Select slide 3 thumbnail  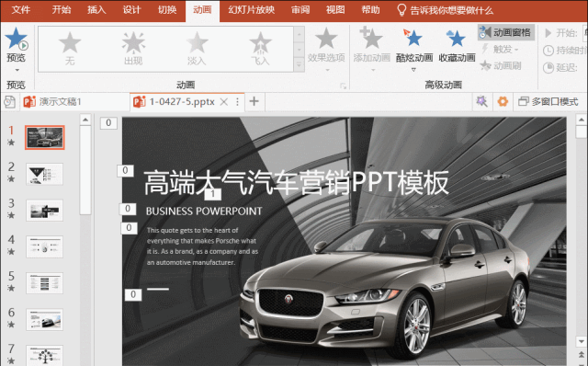pos(45,211)
